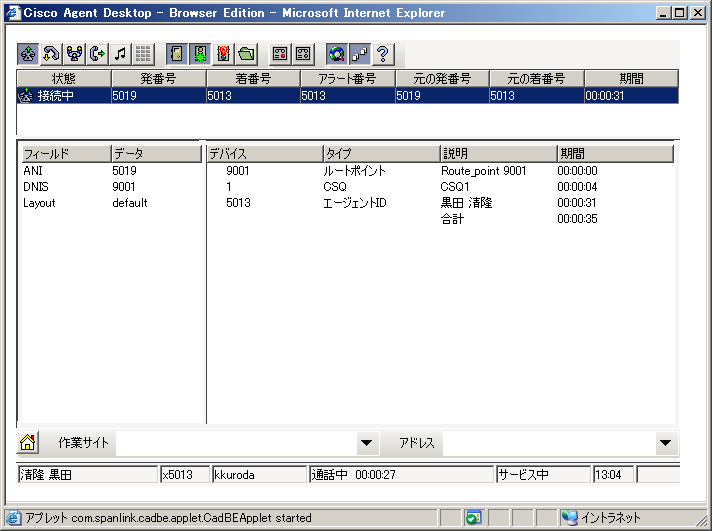Click the 発番号 column header
The height and width of the screenshot is (531, 712).
coord(158,79)
